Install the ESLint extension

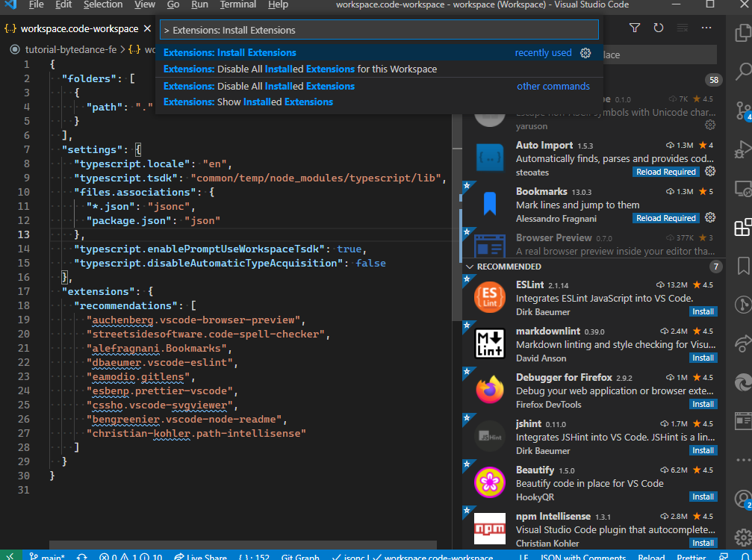click(703, 311)
